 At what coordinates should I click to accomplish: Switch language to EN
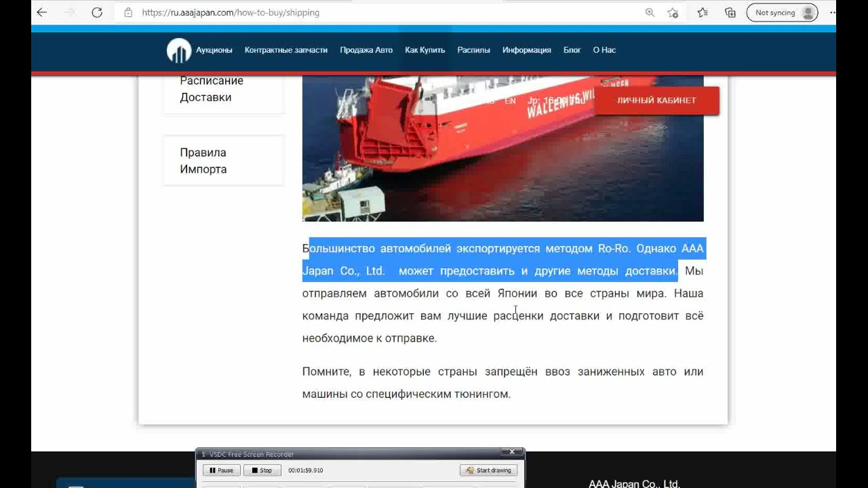tap(511, 100)
